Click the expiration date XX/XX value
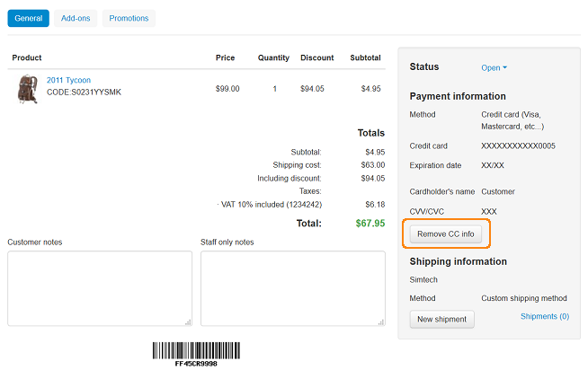Image resolution: width=588 pixels, height=370 pixels. click(x=493, y=165)
